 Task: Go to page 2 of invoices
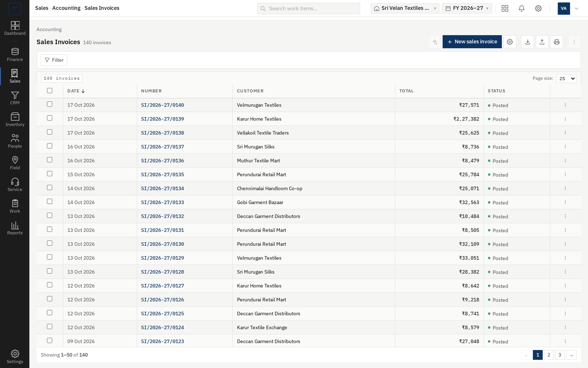click(x=549, y=355)
